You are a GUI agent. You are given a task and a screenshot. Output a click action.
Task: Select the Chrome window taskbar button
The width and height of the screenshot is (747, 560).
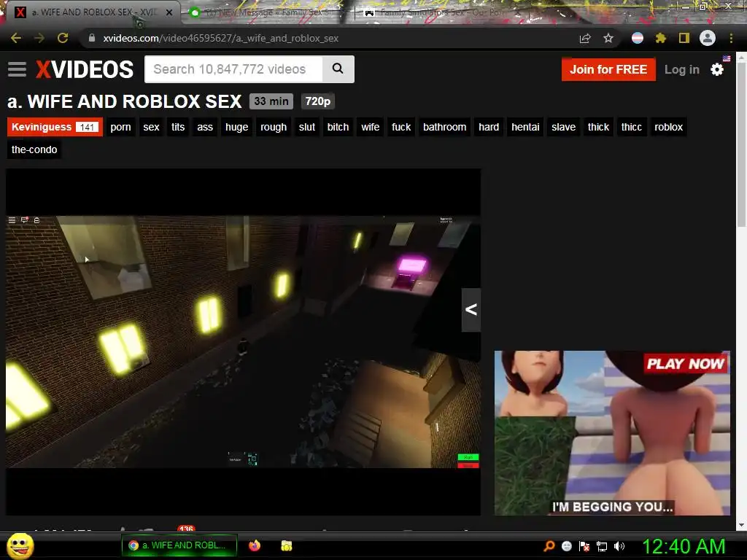179,545
